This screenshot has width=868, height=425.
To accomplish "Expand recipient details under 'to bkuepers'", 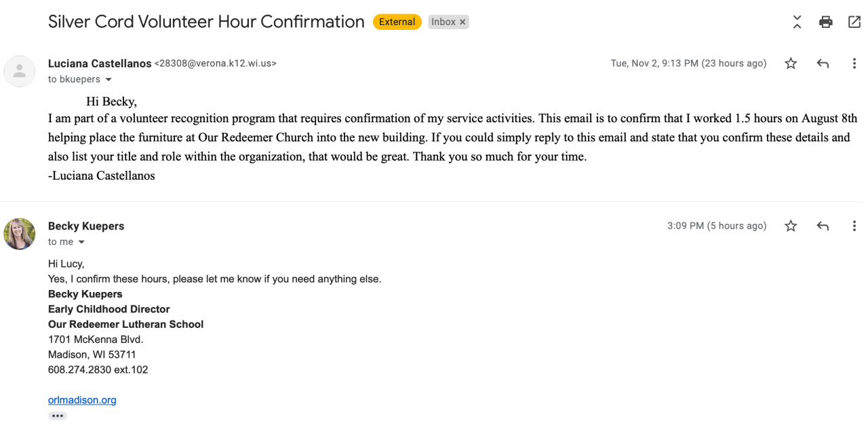I will 108,80.
